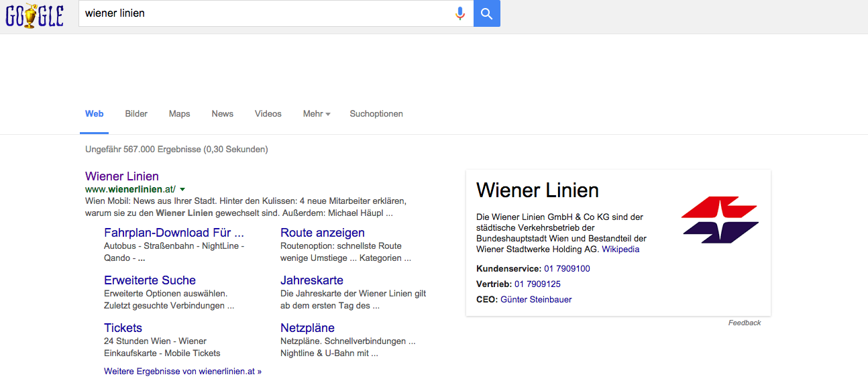Select the Web tab
The image size is (868, 389).
pyautogui.click(x=95, y=114)
